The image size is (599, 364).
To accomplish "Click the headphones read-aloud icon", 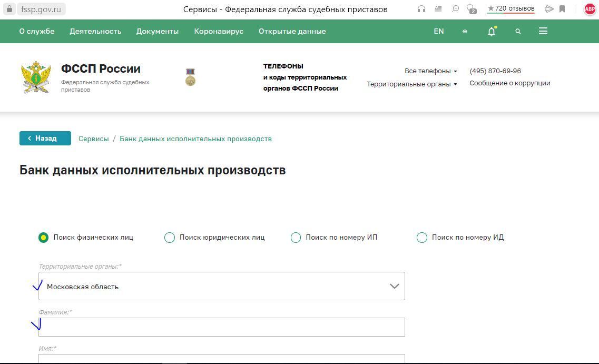I will 421,9.
